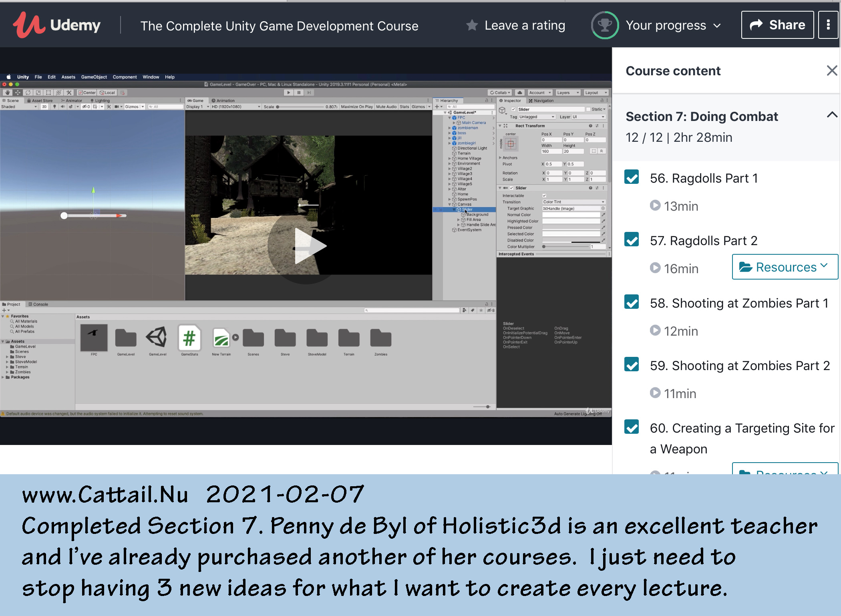Open the three-dot more options menu
Screen dimensions: 841x616
pyautogui.click(x=828, y=25)
